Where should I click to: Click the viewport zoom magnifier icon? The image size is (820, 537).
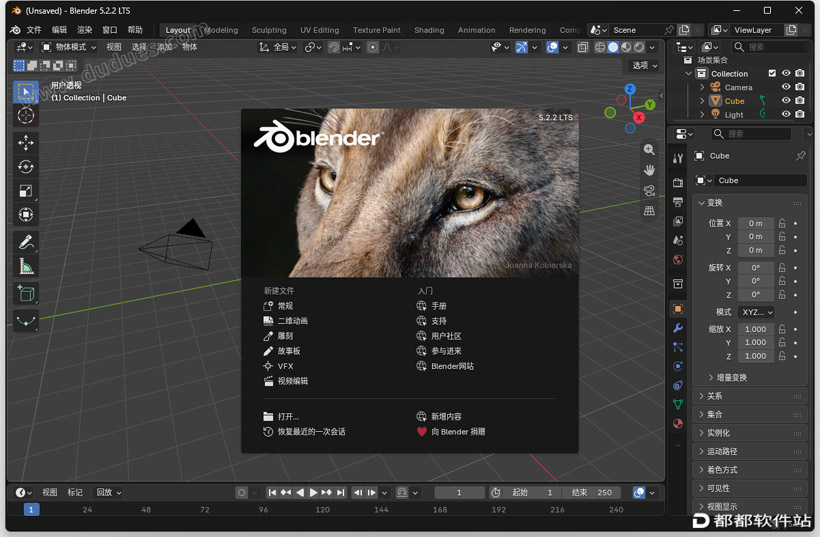(649, 150)
